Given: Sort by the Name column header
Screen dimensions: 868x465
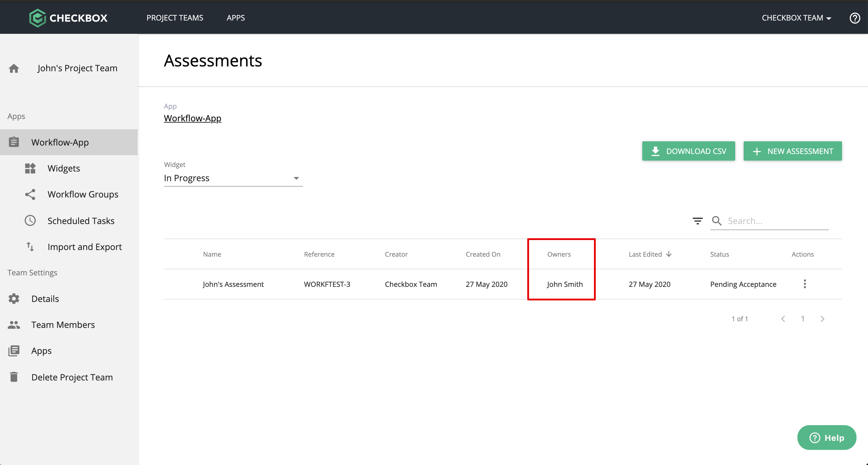Looking at the screenshot, I should (212, 254).
